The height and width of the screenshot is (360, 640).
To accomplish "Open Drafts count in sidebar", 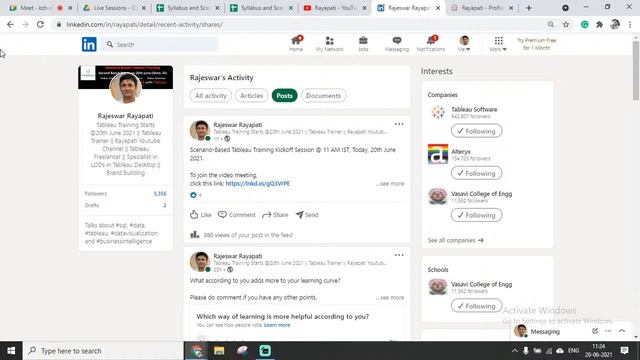I will 164,205.
